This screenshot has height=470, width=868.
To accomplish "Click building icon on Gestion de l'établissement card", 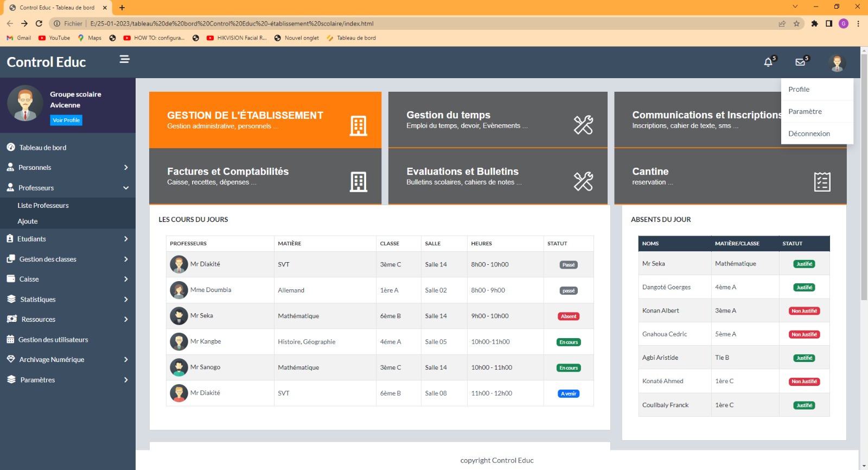I will click(358, 125).
